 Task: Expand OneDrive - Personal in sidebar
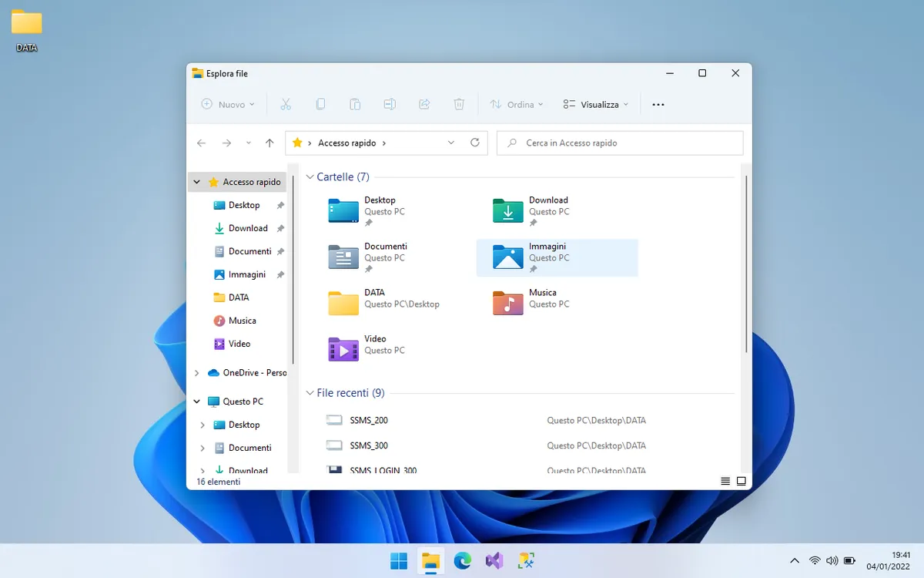coord(197,373)
